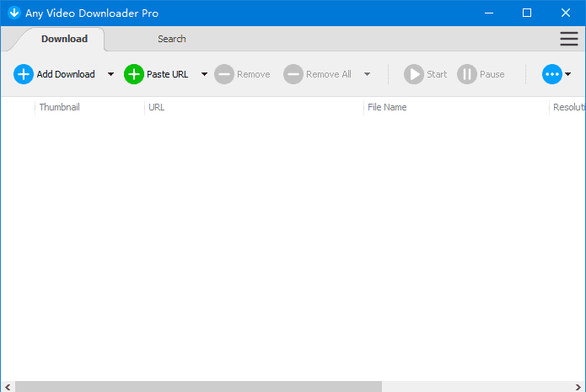Click the Pause label
Viewport: 586px width, 392px height.
492,74
